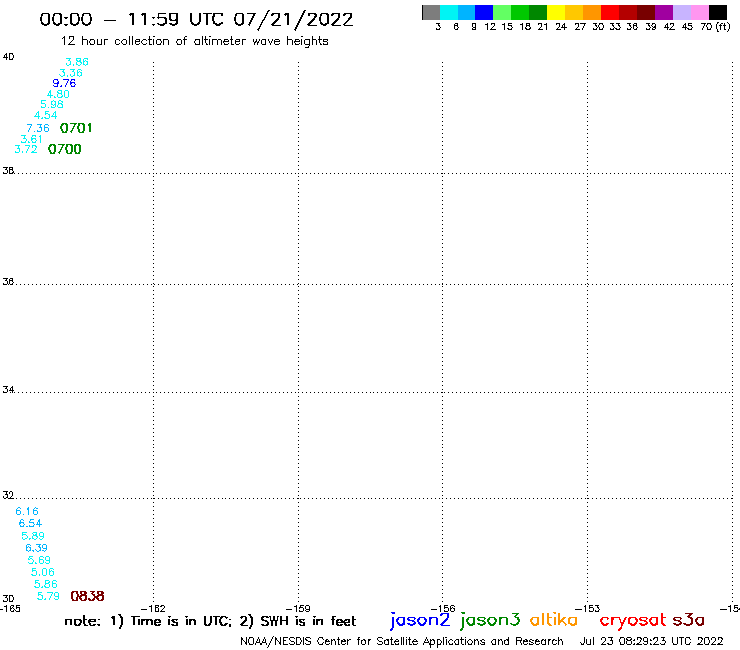Click the 7.36 wave height value
The image size is (740, 650).
click(x=38, y=128)
